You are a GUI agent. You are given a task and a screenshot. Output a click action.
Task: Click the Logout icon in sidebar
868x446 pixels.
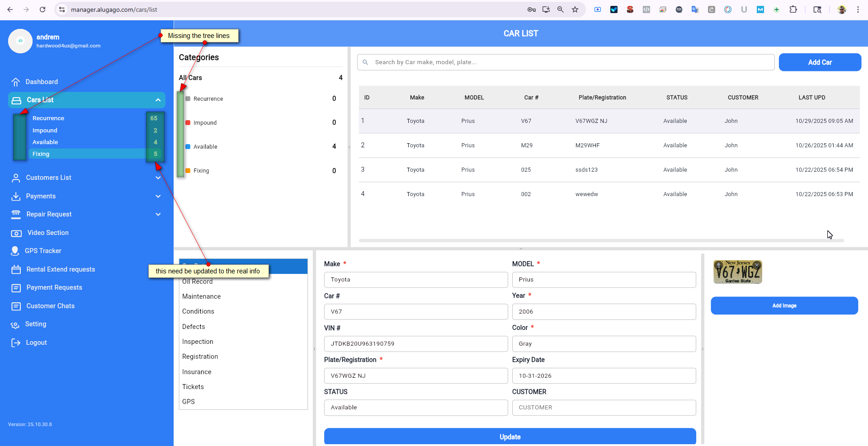pos(16,343)
